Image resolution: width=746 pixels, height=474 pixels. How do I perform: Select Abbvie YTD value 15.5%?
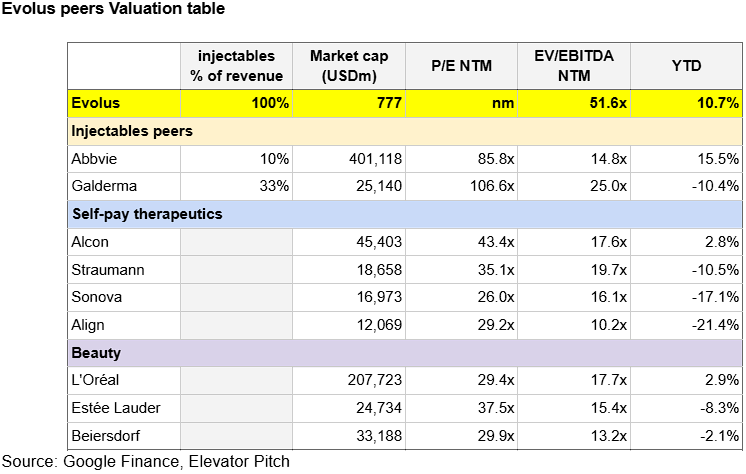(718, 158)
